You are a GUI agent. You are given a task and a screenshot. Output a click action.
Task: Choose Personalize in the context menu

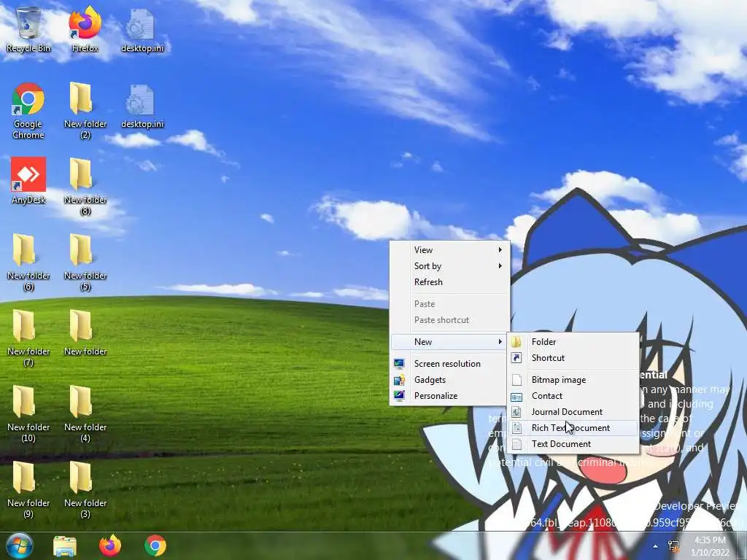pos(449,396)
